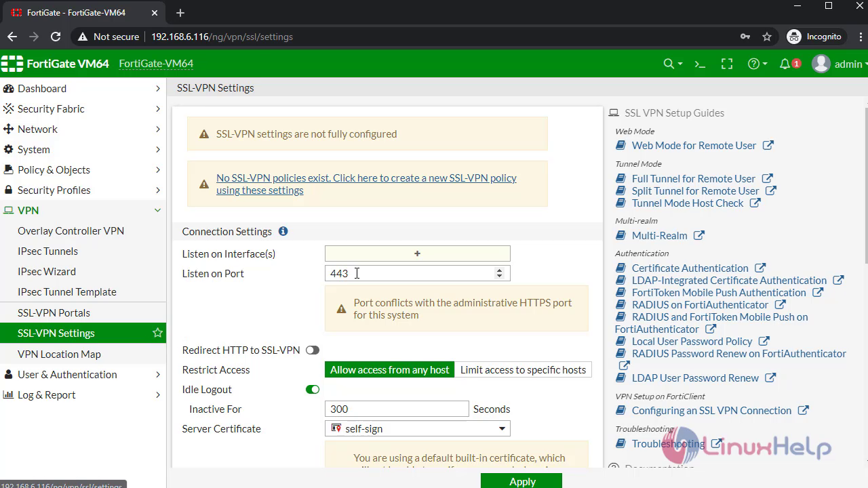This screenshot has width=868, height=488.
Task: Click browser back arrow
Action: coord(12,37)
